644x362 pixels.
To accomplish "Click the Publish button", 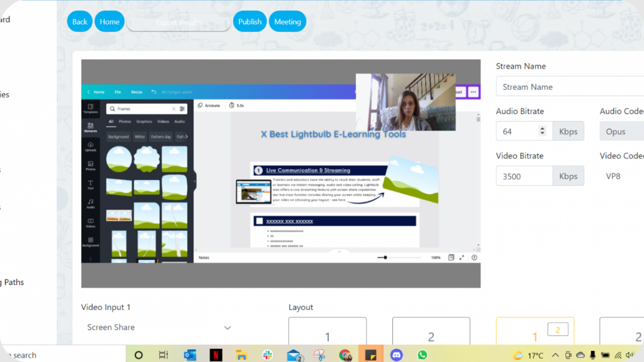I will point(250,21).
